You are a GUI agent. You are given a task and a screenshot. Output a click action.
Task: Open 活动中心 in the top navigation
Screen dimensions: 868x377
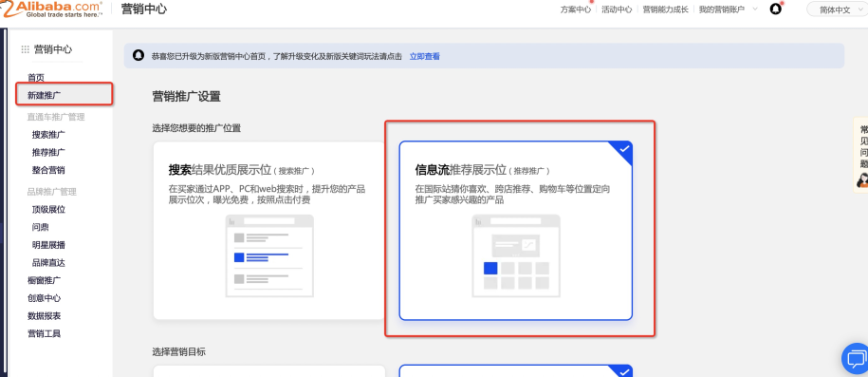tap(617, 9)
